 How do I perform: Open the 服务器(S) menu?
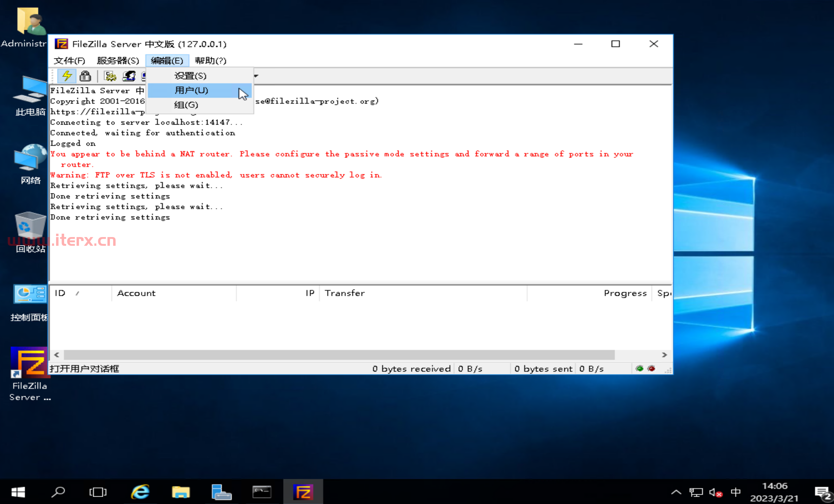point(118,60)
